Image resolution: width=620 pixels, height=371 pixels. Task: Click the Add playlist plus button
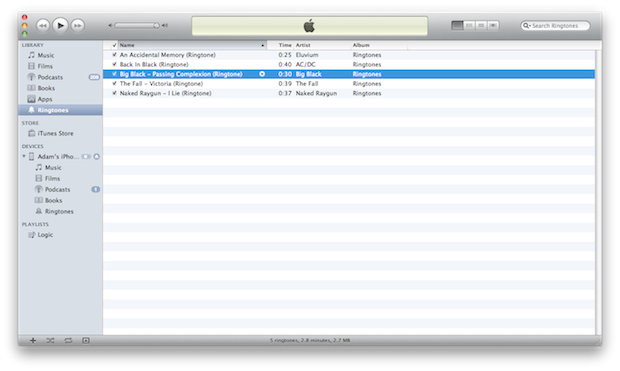33,341
